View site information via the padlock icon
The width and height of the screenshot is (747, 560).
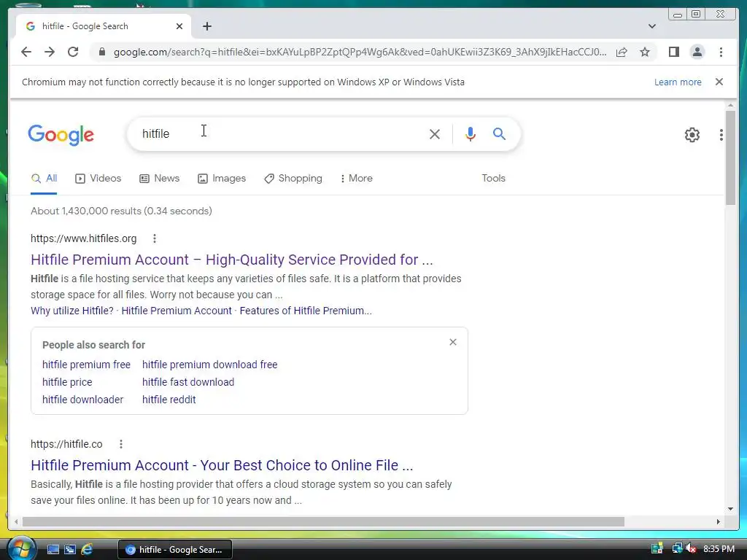tap(101, 52)
